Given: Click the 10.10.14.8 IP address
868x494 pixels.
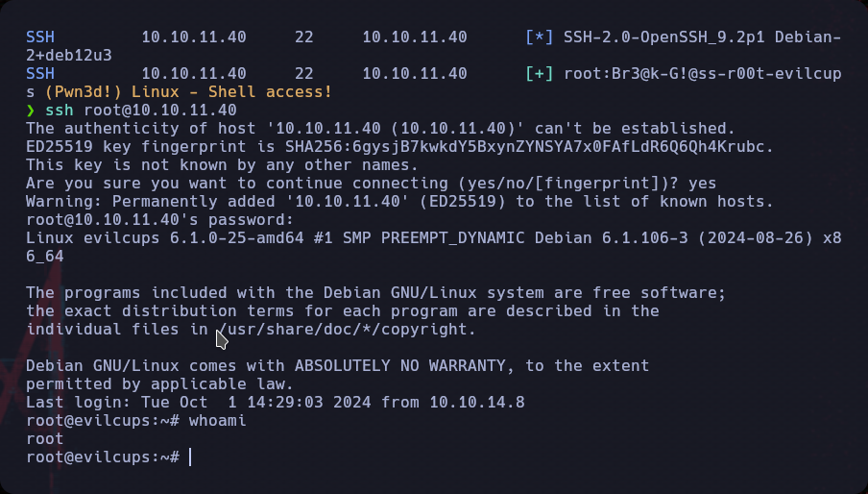Looking at the screenshot, I should pos(477,403).
